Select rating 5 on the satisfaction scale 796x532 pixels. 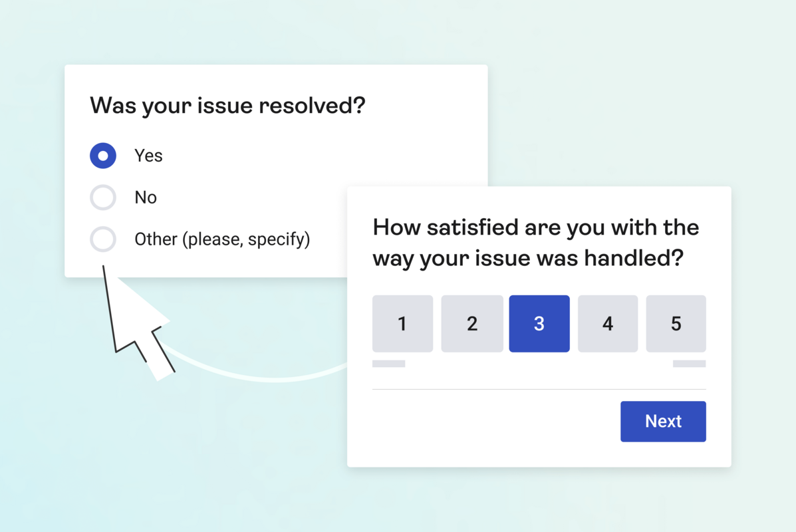click(676, 324)
